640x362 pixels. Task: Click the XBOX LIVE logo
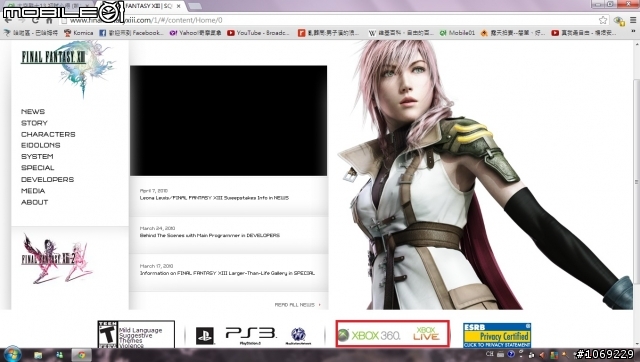pyautogui.click(x=426, y=334)
